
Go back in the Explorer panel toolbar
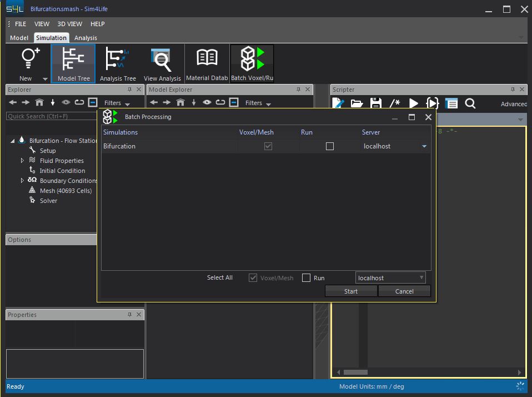[x=13, y=102]
